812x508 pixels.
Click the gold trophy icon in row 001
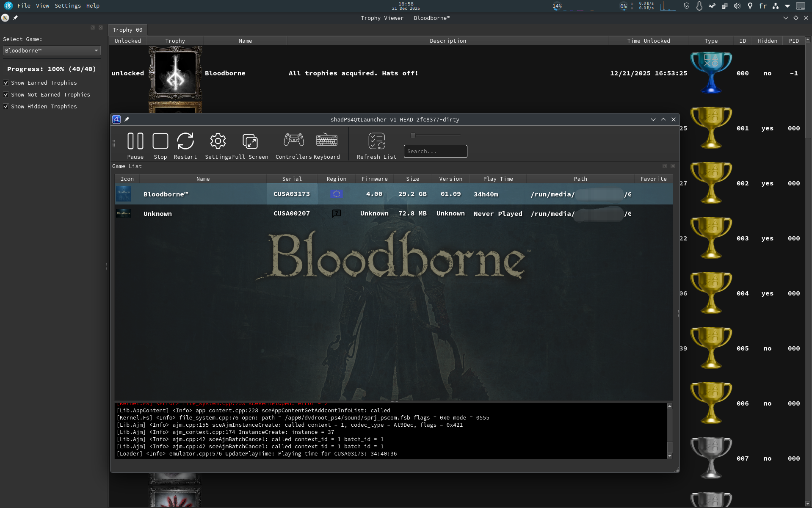point(711,128)
